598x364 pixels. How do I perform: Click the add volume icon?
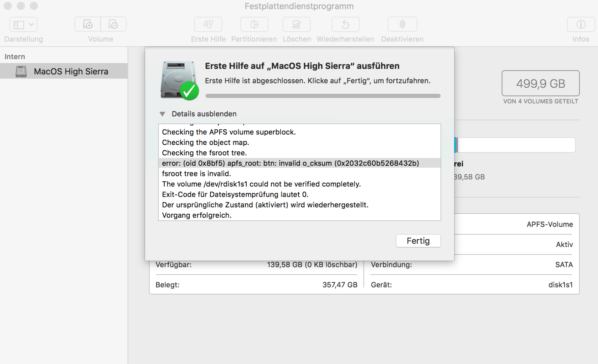tap(87, 24)
